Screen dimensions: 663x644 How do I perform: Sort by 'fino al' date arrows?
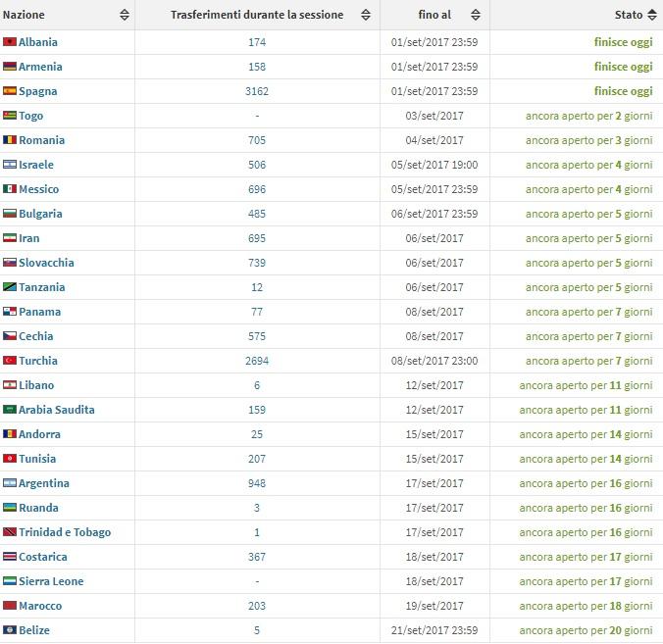(476, 15)
